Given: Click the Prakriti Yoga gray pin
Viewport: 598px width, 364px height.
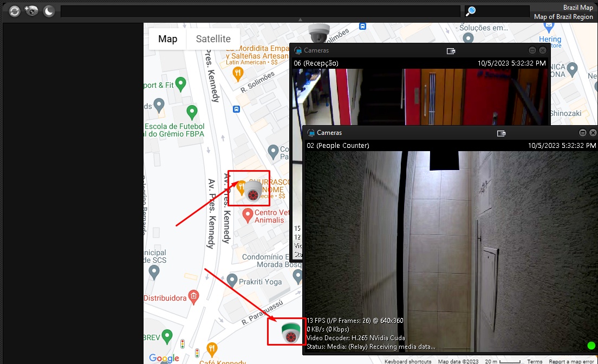Looking at the screenshot, I should [x=232, y=281].
